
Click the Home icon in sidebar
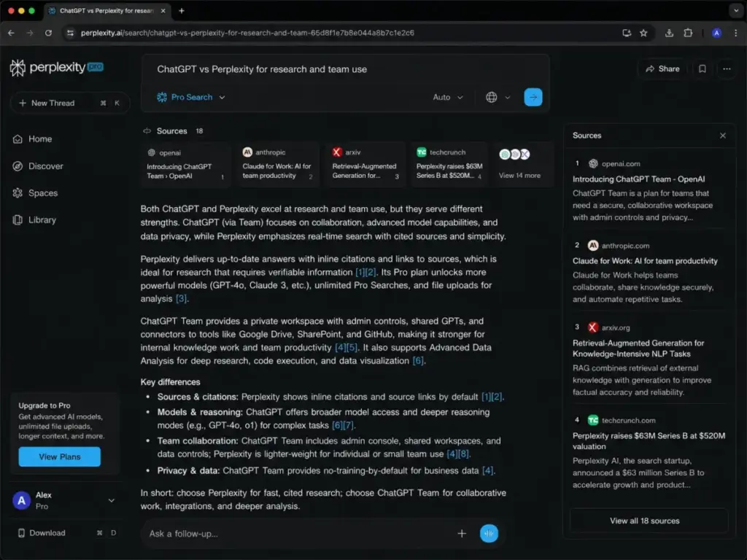[18, 139]
